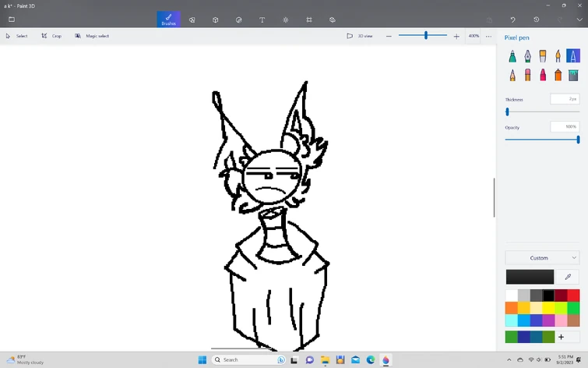The height and width of the screenshot is (368, 588).
Task: Select the Marker brush
Action: tap(512, 56)
